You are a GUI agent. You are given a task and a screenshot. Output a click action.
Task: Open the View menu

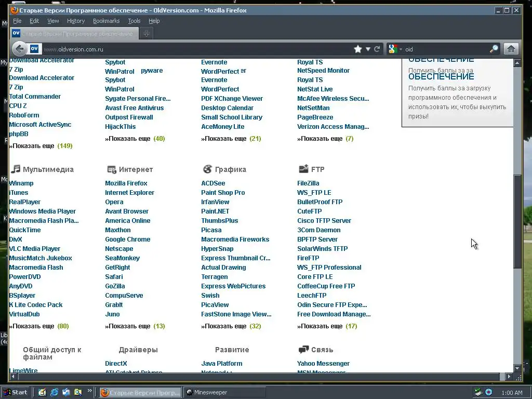coord(53,21)
